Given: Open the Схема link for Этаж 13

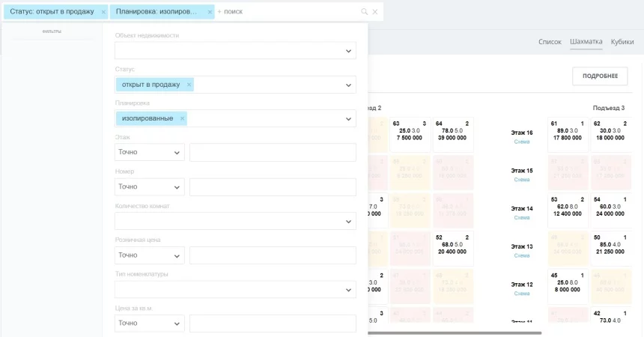Looking at the screenshot, I should coord(522,255).
